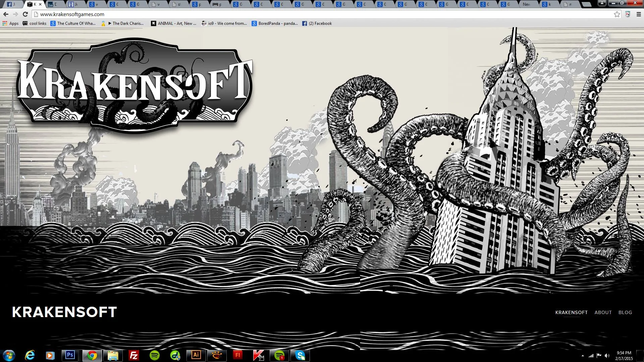The height and width of the screenshot is (362, 644).
Task: Open the Action Center flag icon
Action: tap(599, 356)
